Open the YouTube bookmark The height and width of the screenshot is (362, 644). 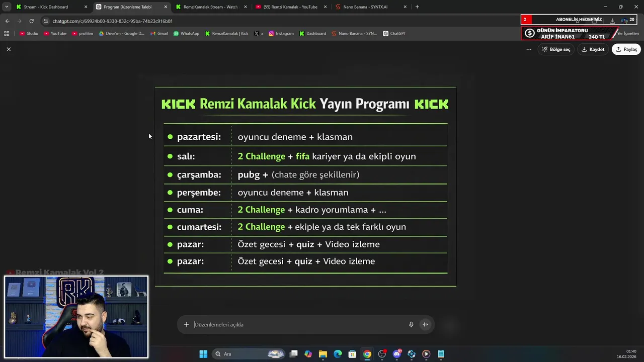click(x=55, y=34)
